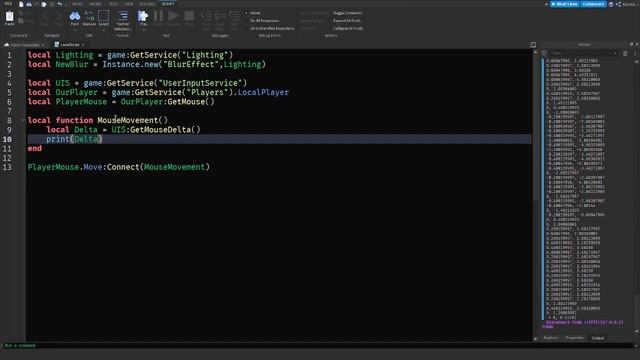Open the Output filter dropdown arrow
The image size is (640, 360).
(x=615, y=53)
